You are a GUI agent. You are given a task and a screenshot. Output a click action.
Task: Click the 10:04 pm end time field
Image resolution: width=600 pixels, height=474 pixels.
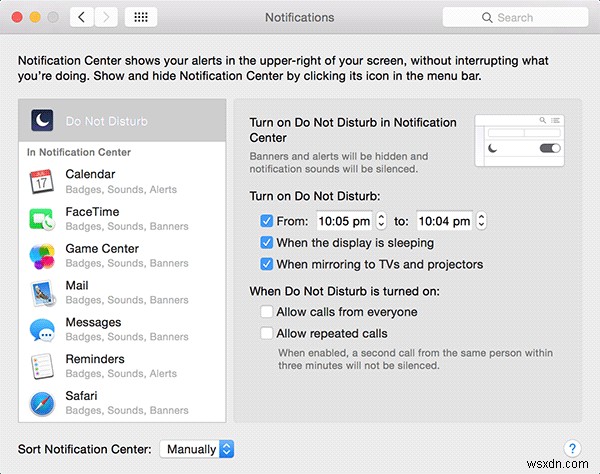[444, 221]
